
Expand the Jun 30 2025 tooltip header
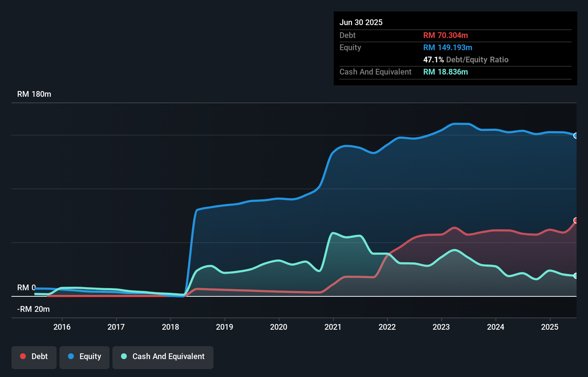(361, 22)
